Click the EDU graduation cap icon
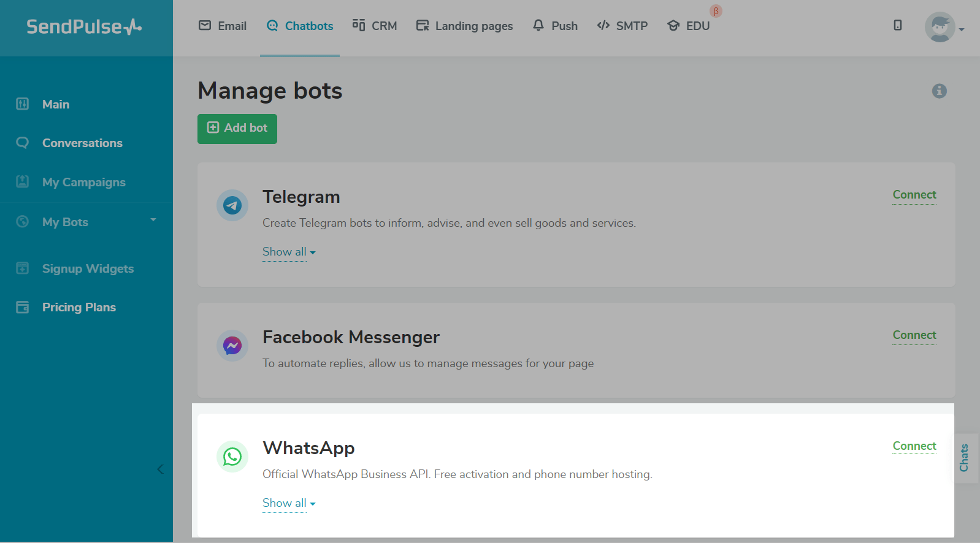 (x=673, y=26)
